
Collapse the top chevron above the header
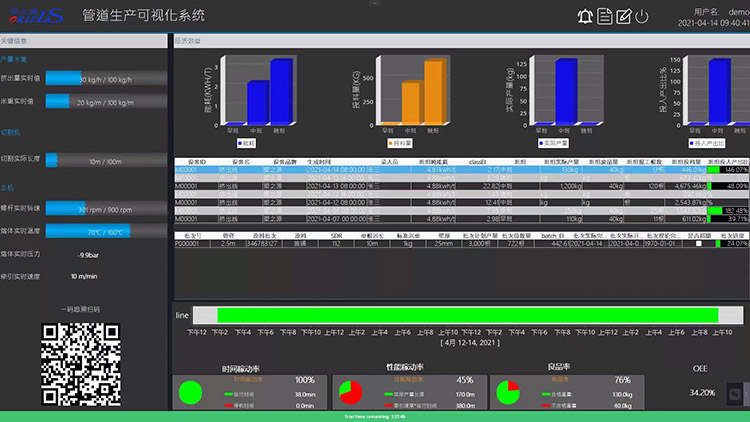click(375, 3)
